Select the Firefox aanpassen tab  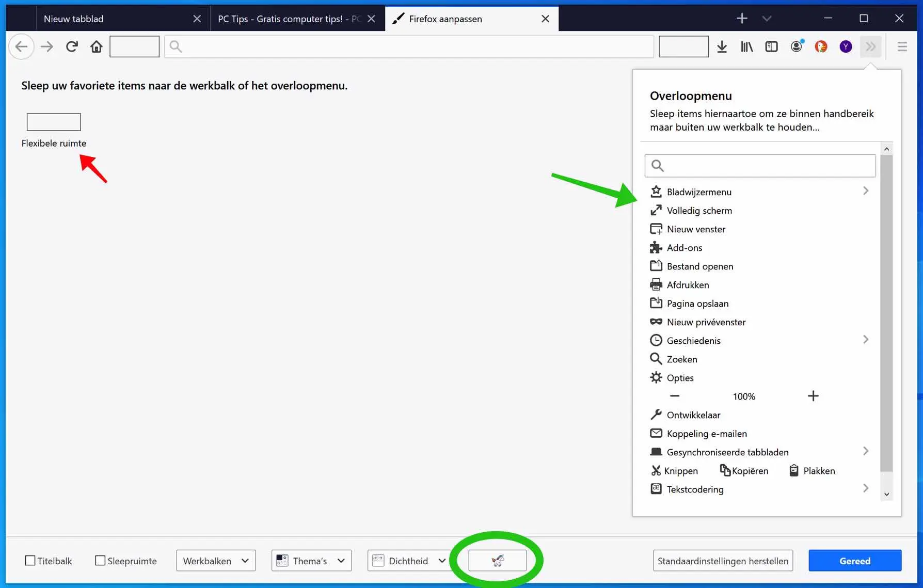pyautogui.click(x=472, y=19)
